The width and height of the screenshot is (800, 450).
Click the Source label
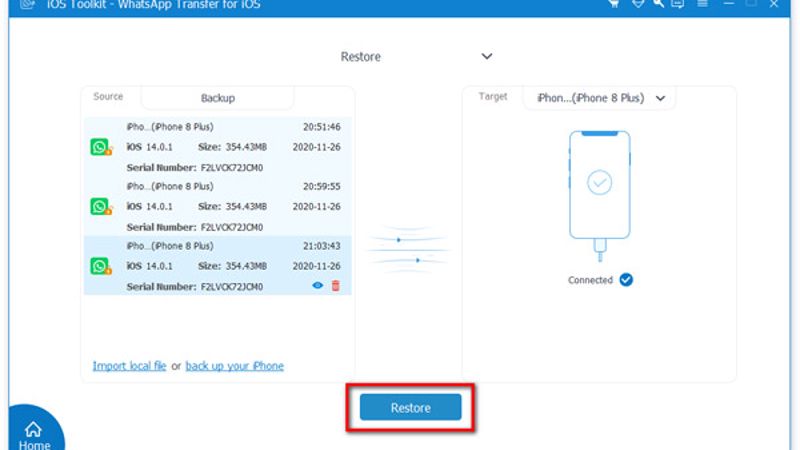tap(108, 96)
